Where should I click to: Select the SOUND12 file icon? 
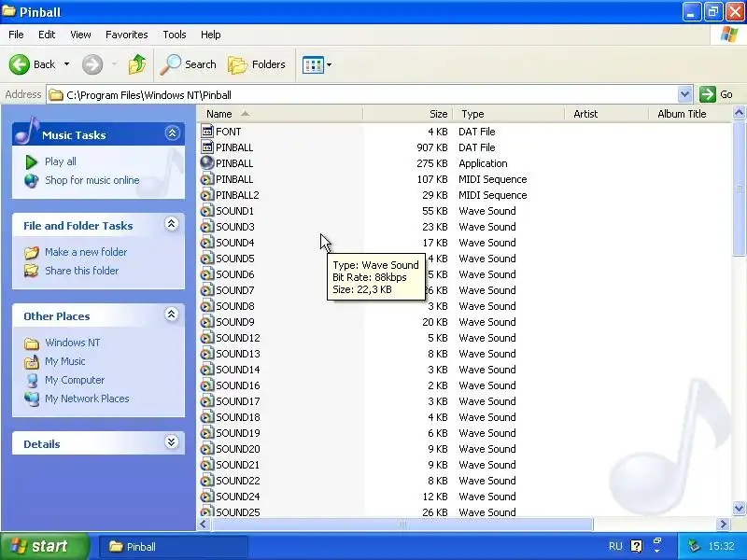tap(206, 338)
